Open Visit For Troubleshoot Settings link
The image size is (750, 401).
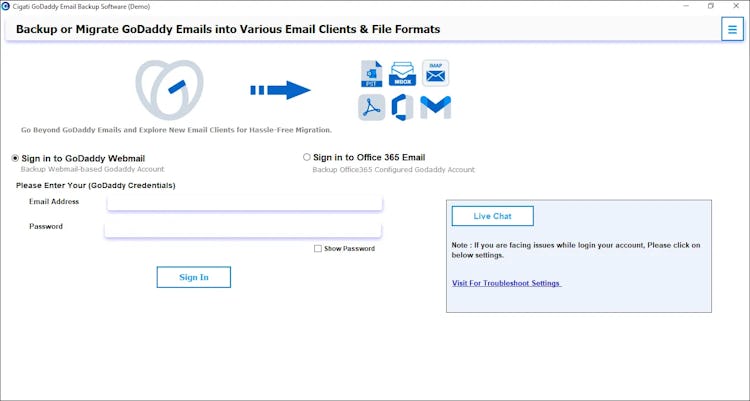(507, 283)
